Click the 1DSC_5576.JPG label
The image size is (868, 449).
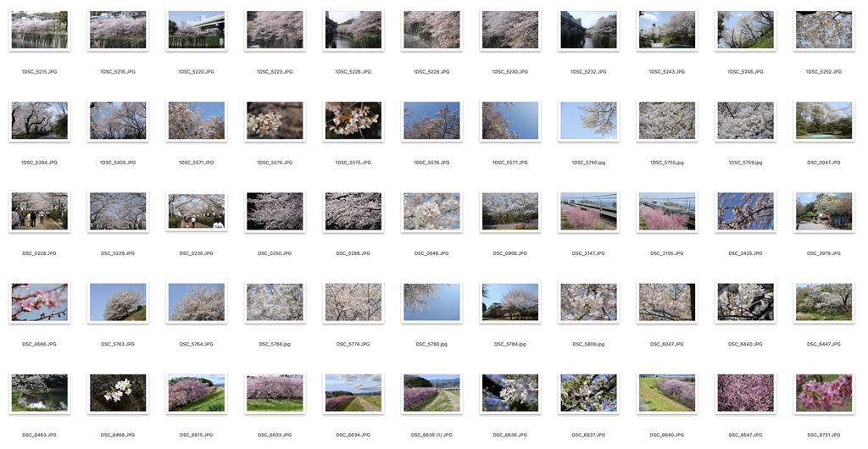tap(431, 163)
